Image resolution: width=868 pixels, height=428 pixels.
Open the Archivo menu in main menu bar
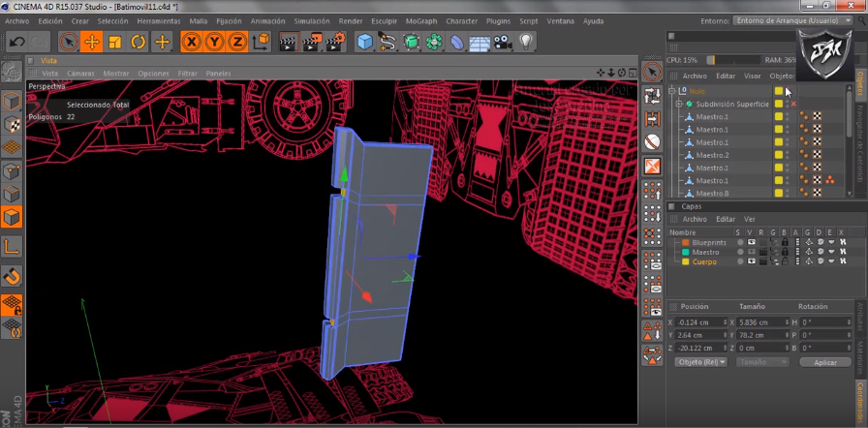click(x=16, y=21)
